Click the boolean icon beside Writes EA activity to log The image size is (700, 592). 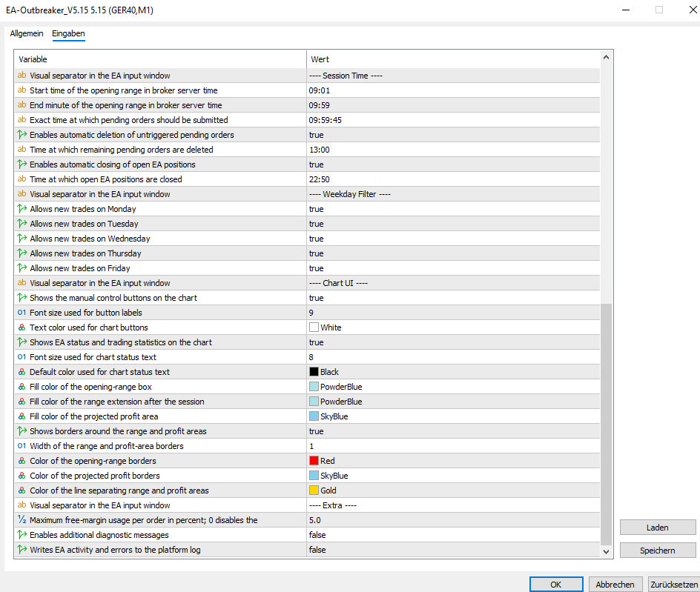click(x=22, y=550)
